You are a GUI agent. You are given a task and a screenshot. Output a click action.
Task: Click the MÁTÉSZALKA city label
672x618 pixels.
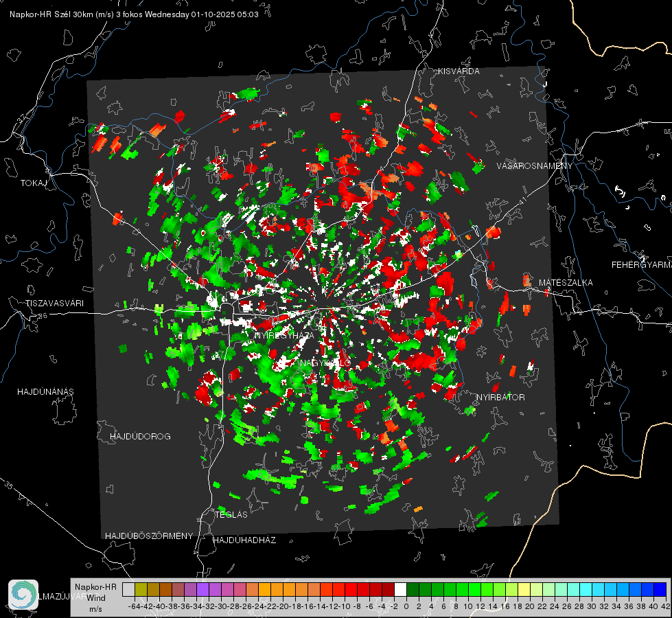click(x=566, y=283)
